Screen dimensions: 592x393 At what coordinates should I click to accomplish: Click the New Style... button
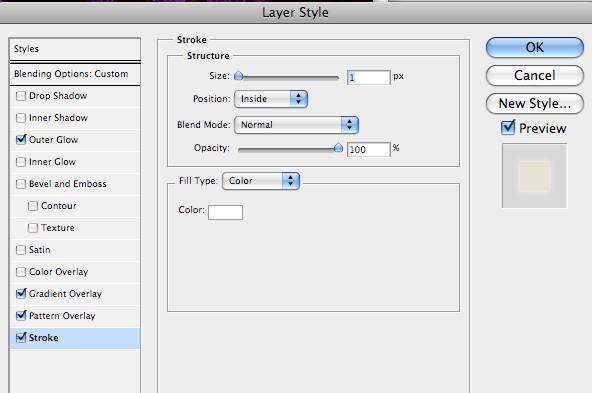[x=535, y=103]
